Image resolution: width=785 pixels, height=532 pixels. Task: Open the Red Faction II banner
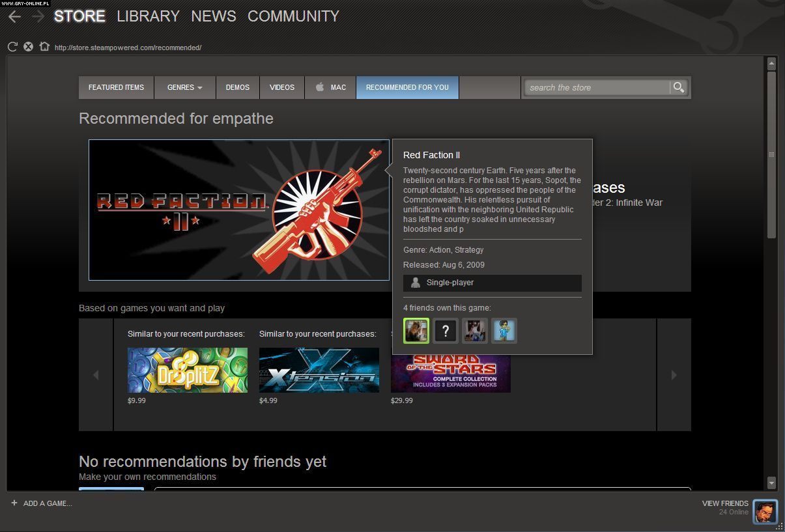[x=239, y=210]
